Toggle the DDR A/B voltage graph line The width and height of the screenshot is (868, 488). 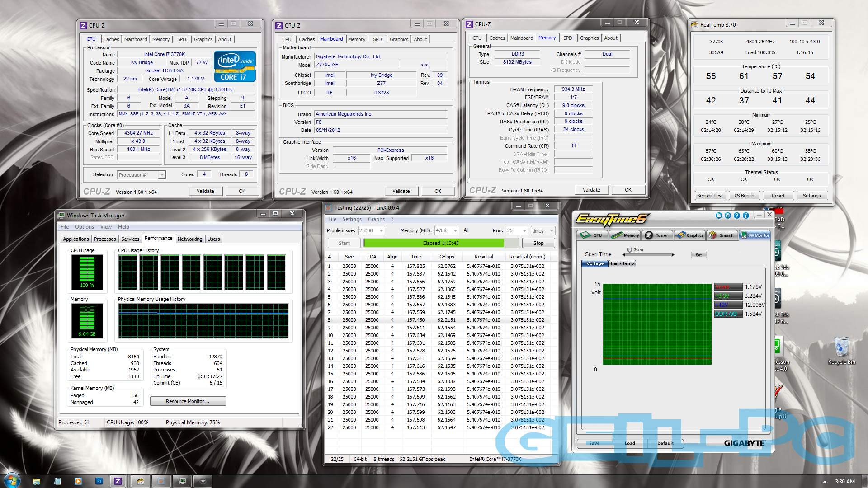728,314
